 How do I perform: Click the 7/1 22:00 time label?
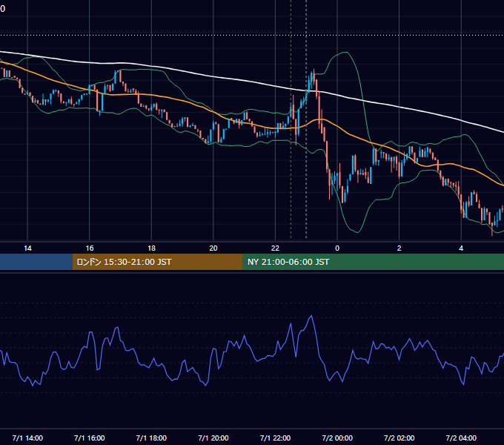coord(275,438)
